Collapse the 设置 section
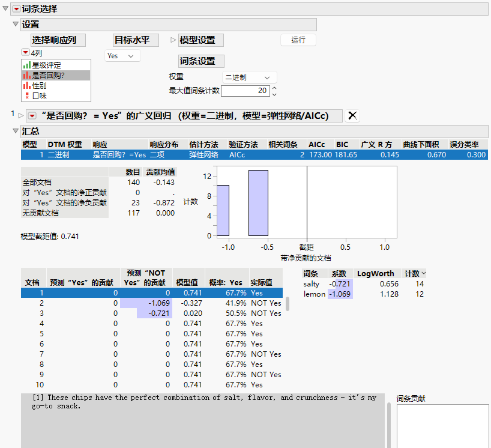The width and height of the screenshot is (491, 448). click(16, 24)
